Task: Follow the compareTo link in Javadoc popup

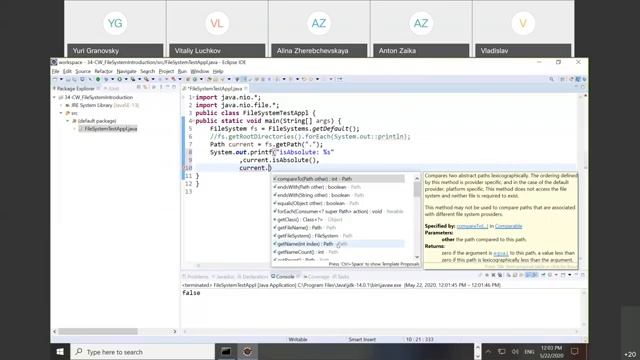Action: click(x=472, y=226)
